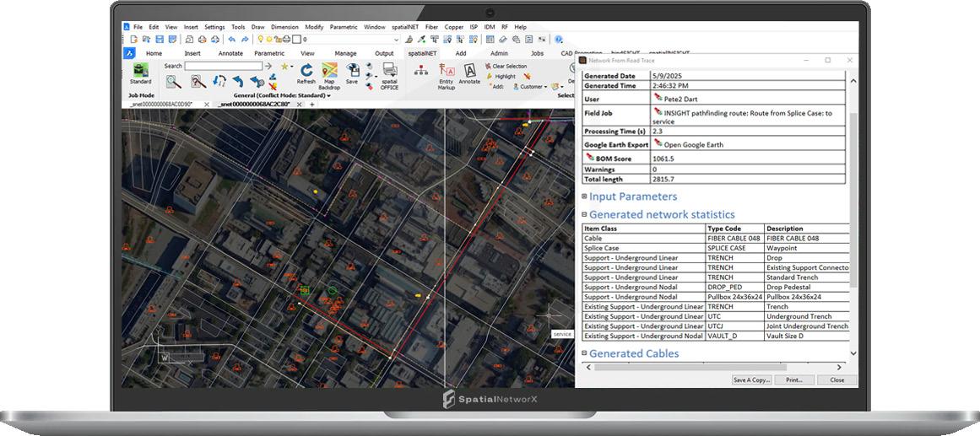Open the spatialNET menu in menu bar
The image size is (980, 436).
tap(405, 28)
